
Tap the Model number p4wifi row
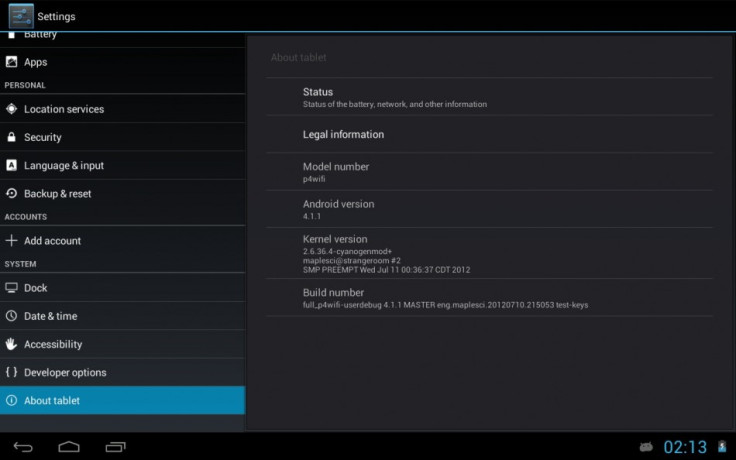coord(489,172)
